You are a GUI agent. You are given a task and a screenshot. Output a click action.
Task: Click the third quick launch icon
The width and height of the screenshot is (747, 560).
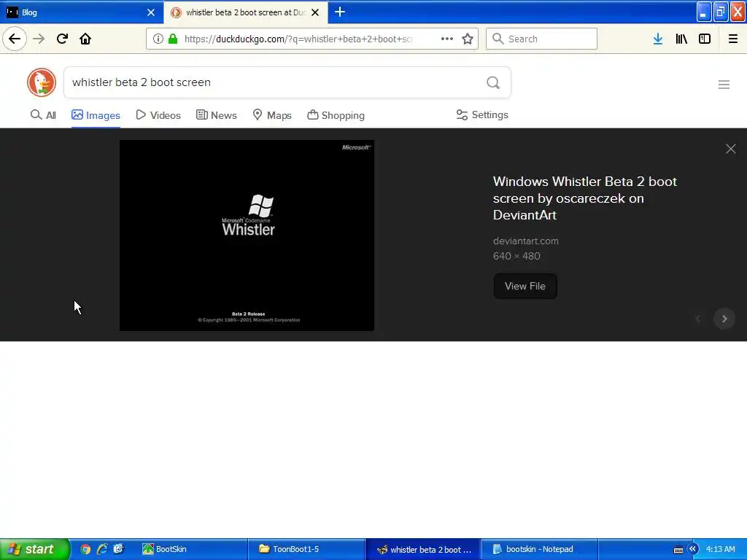click(119, 549)
